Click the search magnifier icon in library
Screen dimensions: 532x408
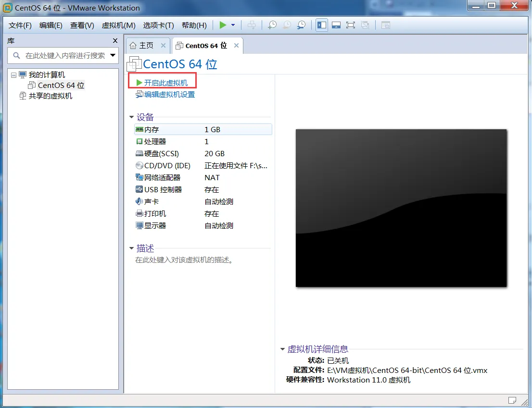pyautogui.click(x=16, y=55)
